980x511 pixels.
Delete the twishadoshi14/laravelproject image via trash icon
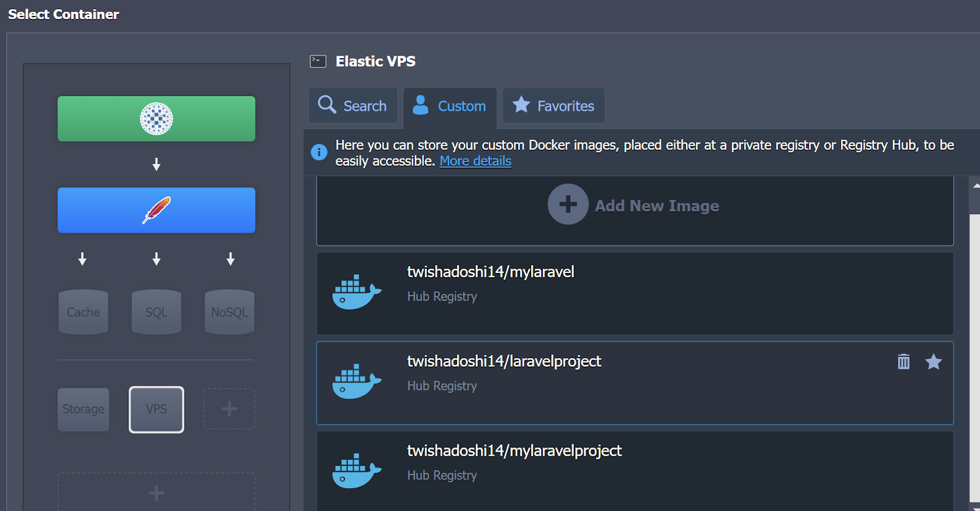click(903, 362)
